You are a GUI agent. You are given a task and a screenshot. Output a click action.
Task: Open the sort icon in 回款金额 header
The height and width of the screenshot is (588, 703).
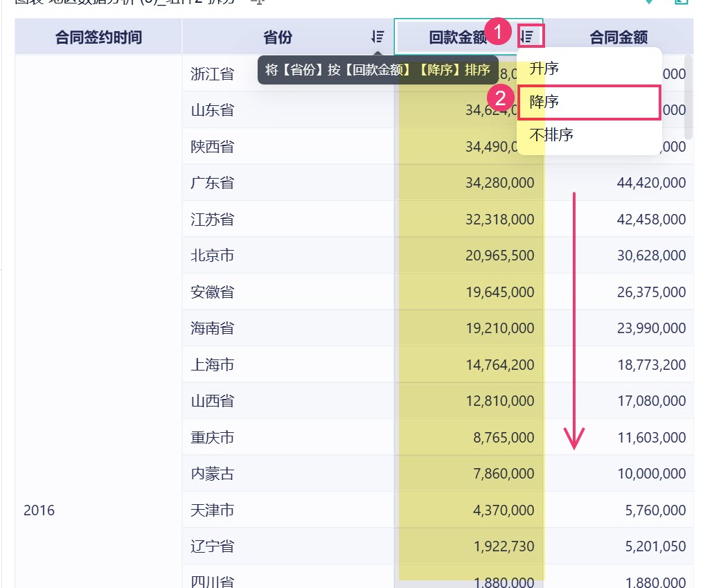point(527,37)
